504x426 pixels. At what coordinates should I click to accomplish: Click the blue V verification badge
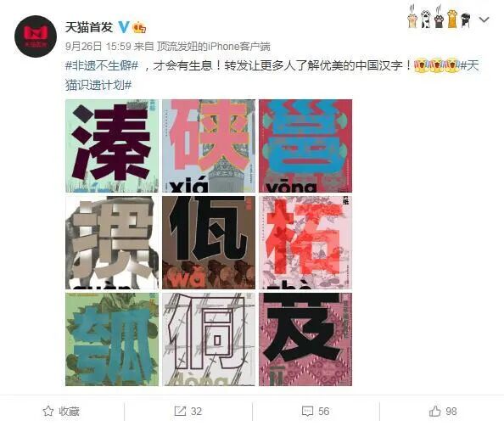pyautogui.click(x=124, y=27)
